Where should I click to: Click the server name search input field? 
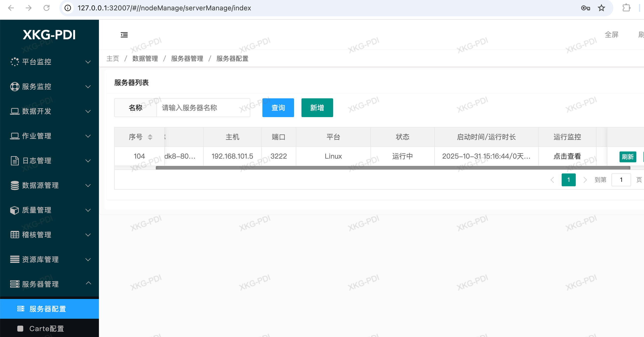click(x=203, y=108)
